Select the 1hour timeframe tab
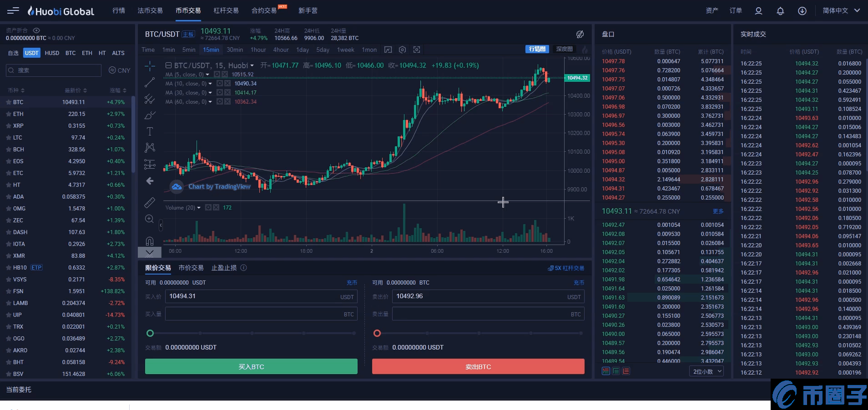The width and height of the screenshot is (868, 410). click(258, 50)
